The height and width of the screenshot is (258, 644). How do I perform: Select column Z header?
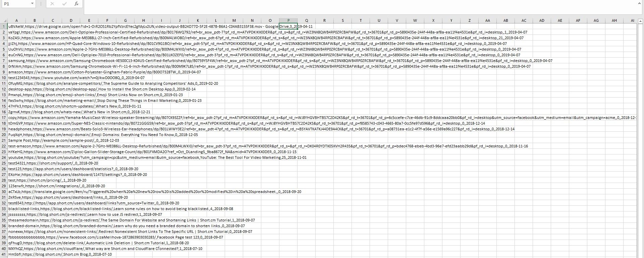(x=469, y=20)
